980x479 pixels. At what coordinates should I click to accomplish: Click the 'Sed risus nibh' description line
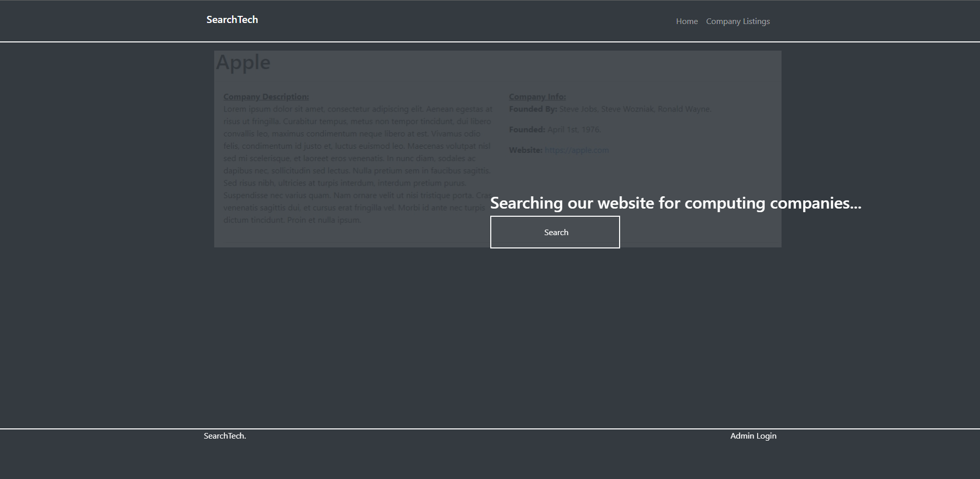(x=344, y=183)
